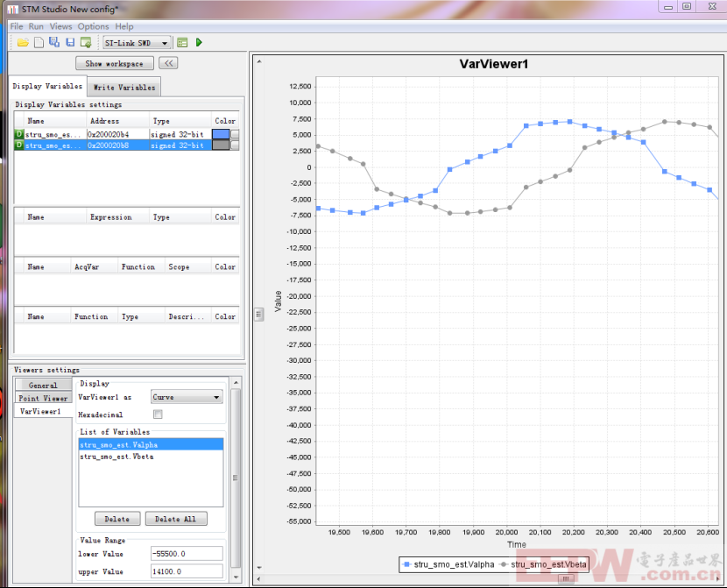Image resolution: width=727 pixels, height=588 pixels.
Task: Click the Save As double-disk icon
Action: [x=54, y=42]
